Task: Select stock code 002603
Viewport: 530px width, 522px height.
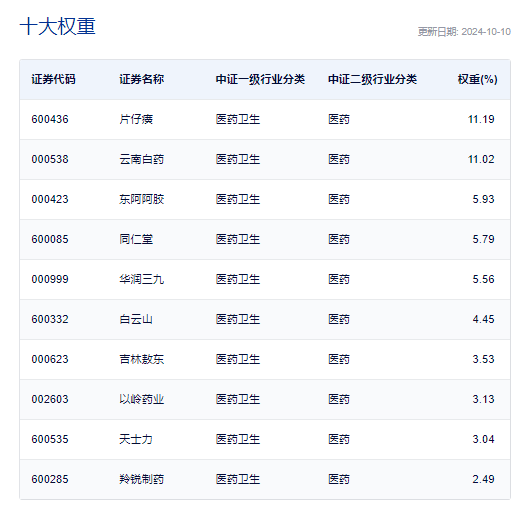Action: point(50,399)
